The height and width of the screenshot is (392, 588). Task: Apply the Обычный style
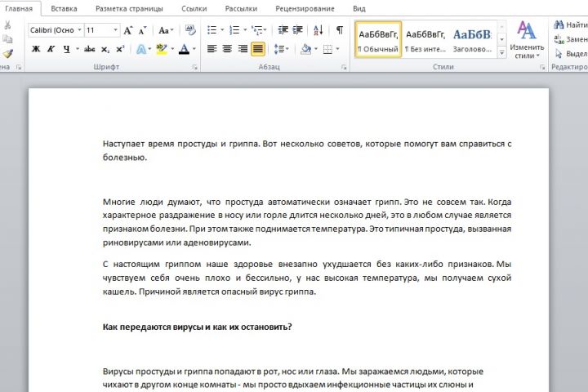pos(378,39)
